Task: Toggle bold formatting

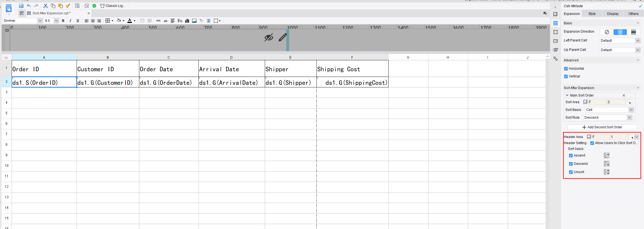Action: coord(63,21)
